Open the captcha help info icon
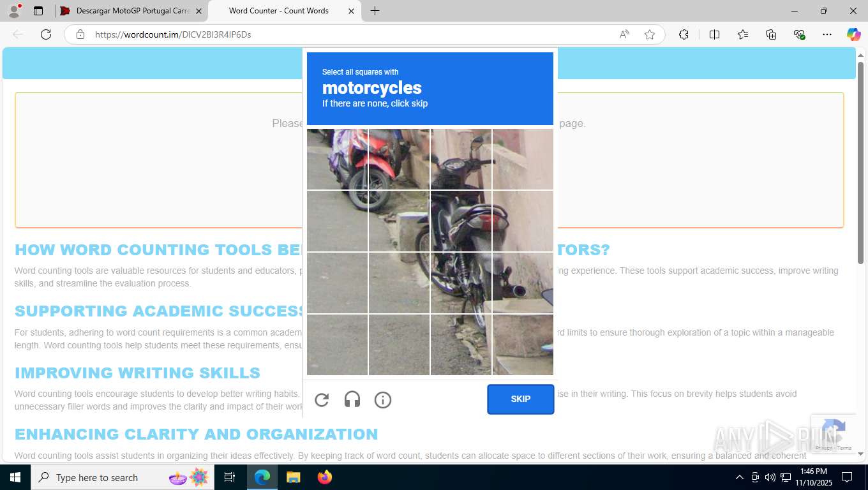Viewport: 868px width, 490px height. 383,400
